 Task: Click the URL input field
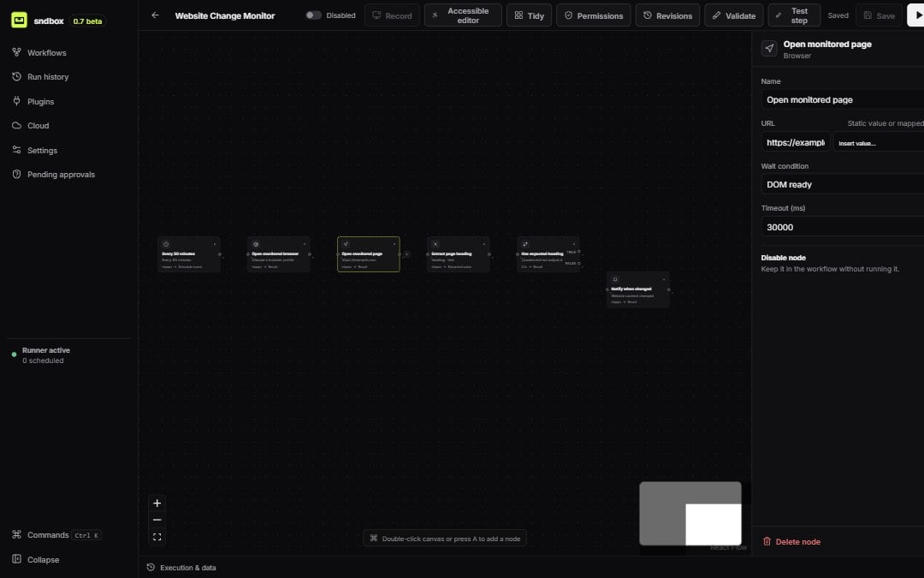[796, 142]
